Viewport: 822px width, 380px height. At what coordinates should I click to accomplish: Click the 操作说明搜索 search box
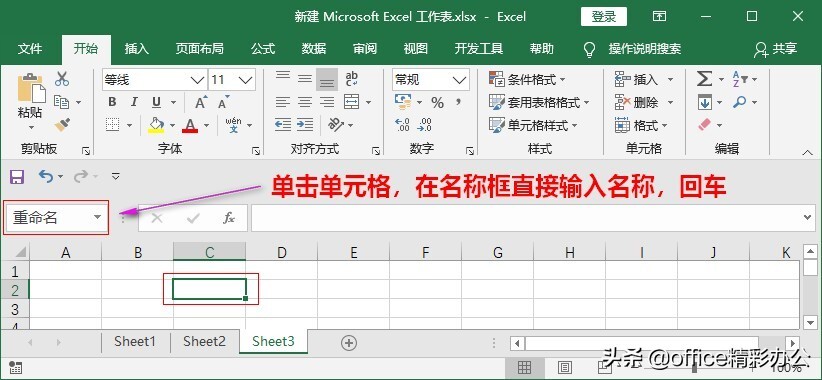pyautogui.click(x=645, y=49)
